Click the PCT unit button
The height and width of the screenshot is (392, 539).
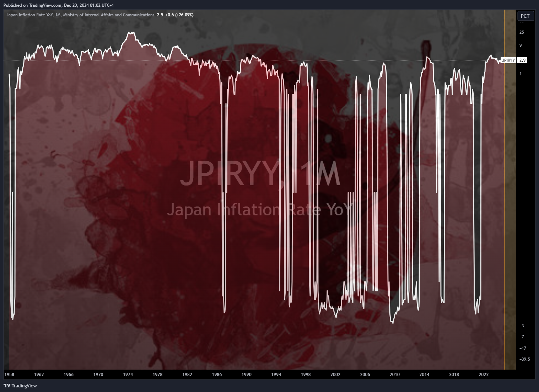pyautogui.click(x=525, y=16)
